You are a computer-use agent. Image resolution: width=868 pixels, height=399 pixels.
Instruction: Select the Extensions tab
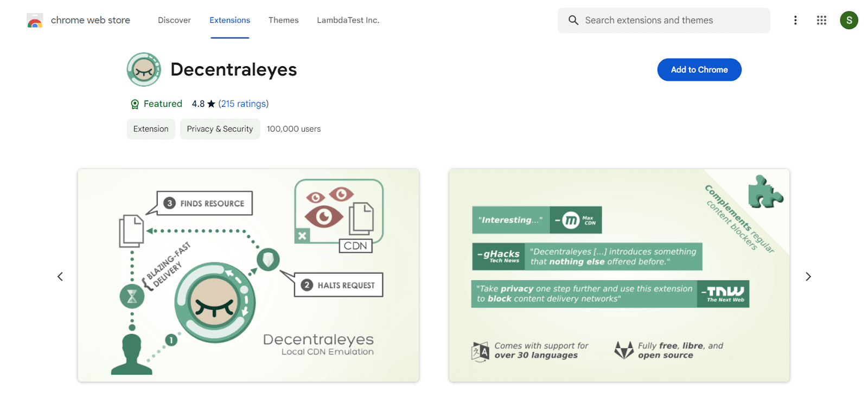tap(229, 20)
